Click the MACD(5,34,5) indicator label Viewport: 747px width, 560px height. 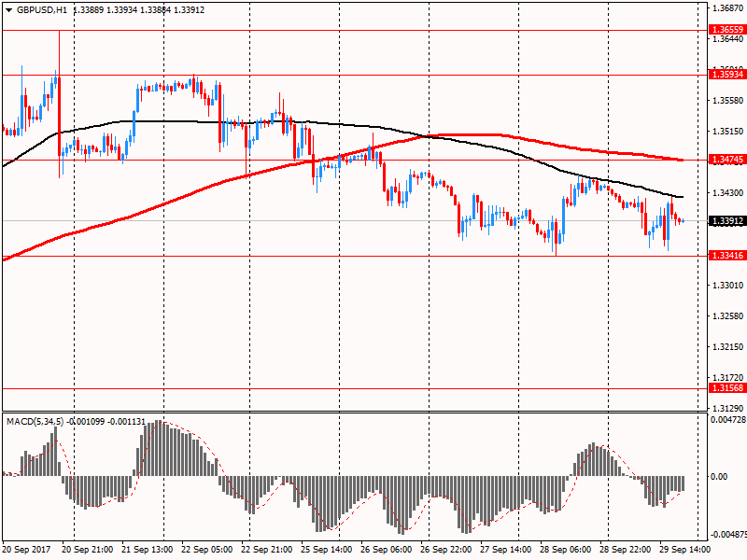coord(35,422)
